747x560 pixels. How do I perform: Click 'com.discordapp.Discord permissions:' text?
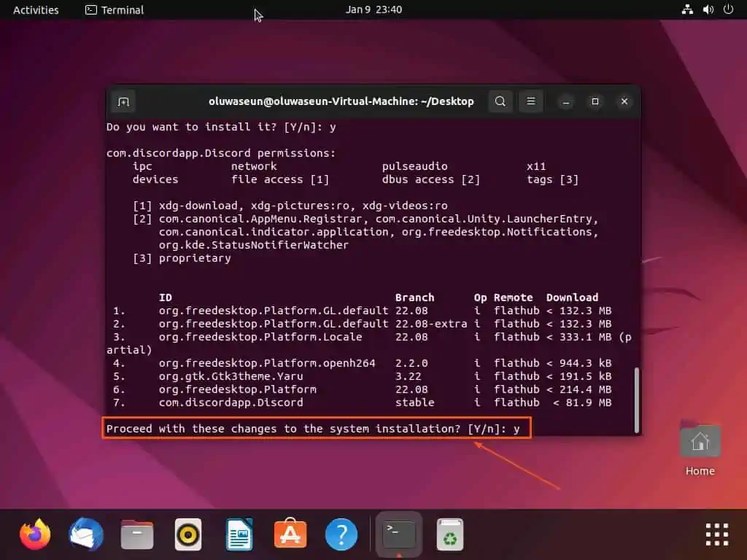click(221, 153)
